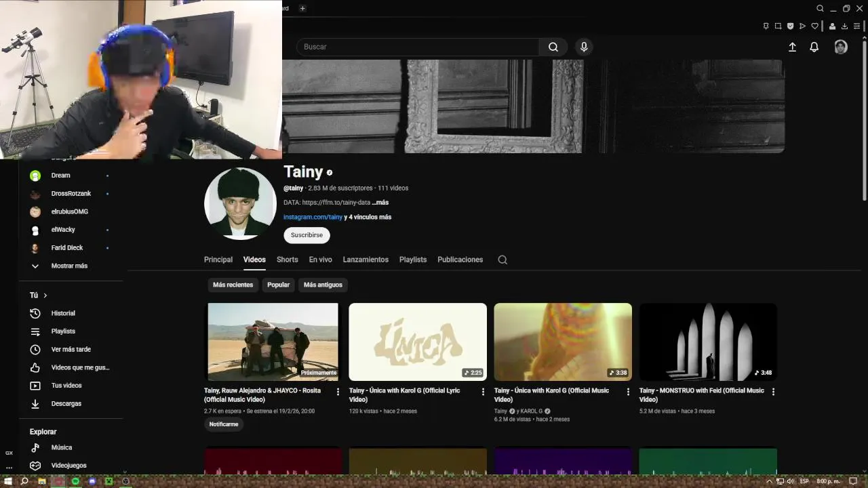Click the browser pin icon
The height and width of the screenshot is (488, 868).
tap(766, 26)
